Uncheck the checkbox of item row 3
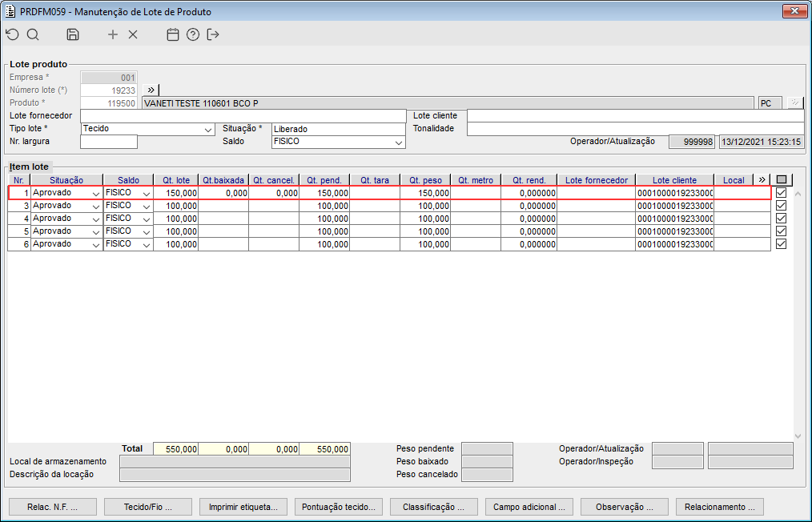This screenshot has width=812, height=522. [782, 206]
